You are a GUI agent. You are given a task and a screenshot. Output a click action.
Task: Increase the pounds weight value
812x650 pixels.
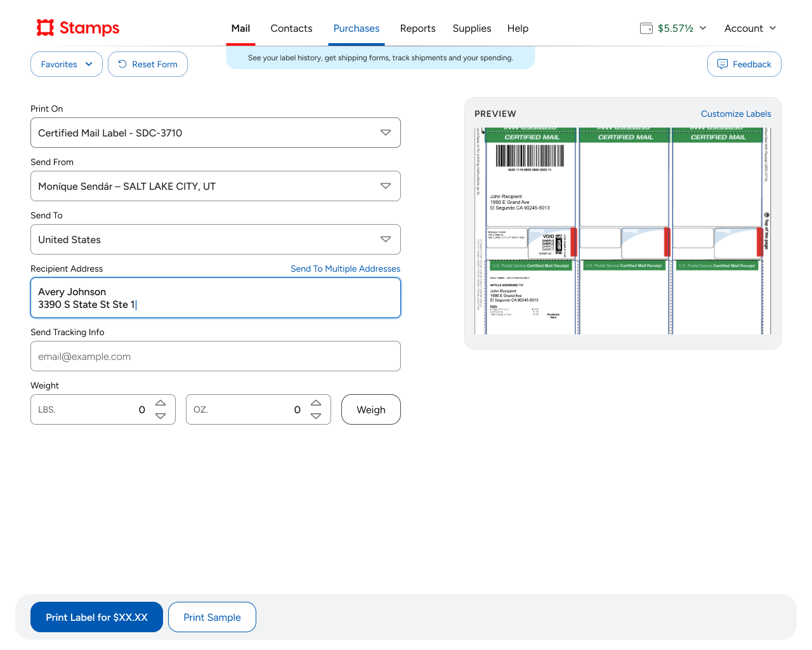coord(160,403)
